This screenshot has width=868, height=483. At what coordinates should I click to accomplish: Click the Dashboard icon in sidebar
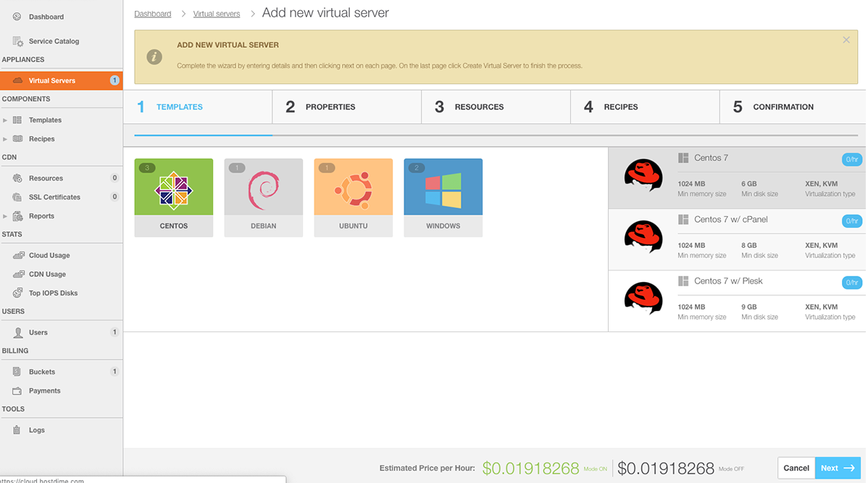(17, 17)
